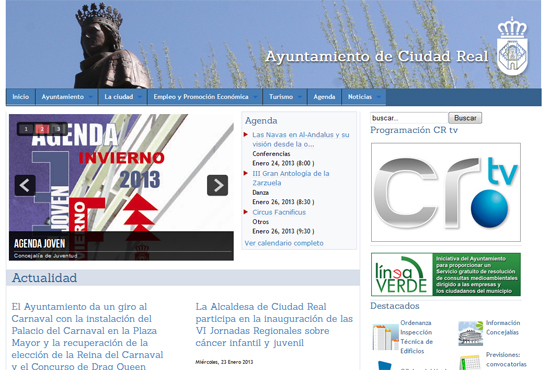Focus the buscar search text field
Viewport: 550px width, 370px height.
coord(409,118)
